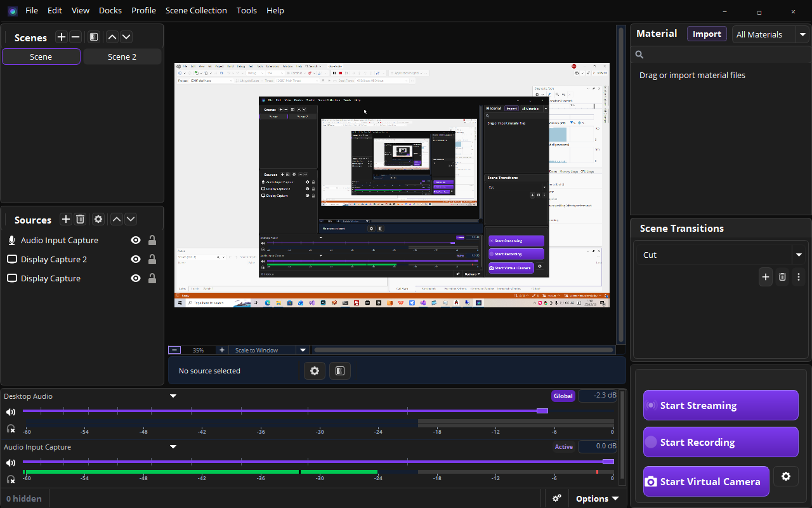Click the monitor icon of Display Capture source
812x508 pixels.
click(x=11, y=278)
